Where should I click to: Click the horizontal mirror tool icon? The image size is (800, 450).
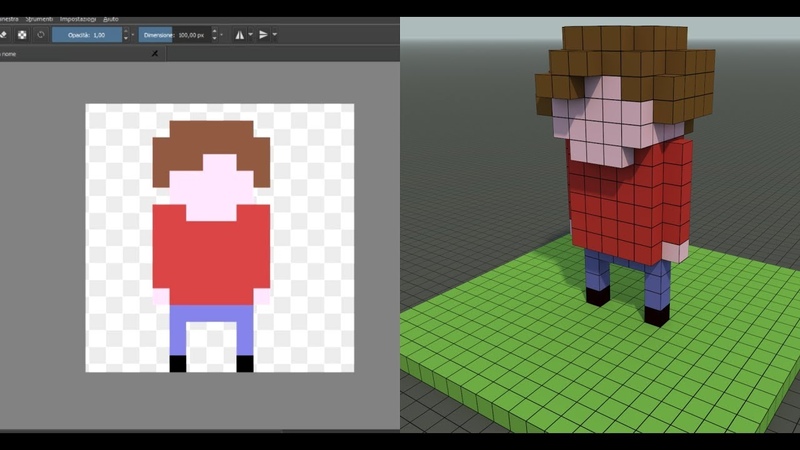(x=239, y=35)
